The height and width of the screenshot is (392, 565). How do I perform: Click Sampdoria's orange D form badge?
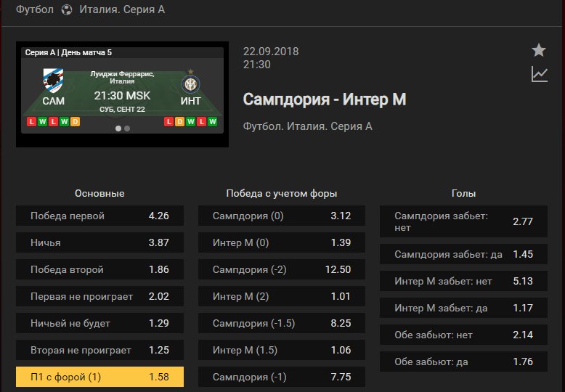(x=75, y=121)
